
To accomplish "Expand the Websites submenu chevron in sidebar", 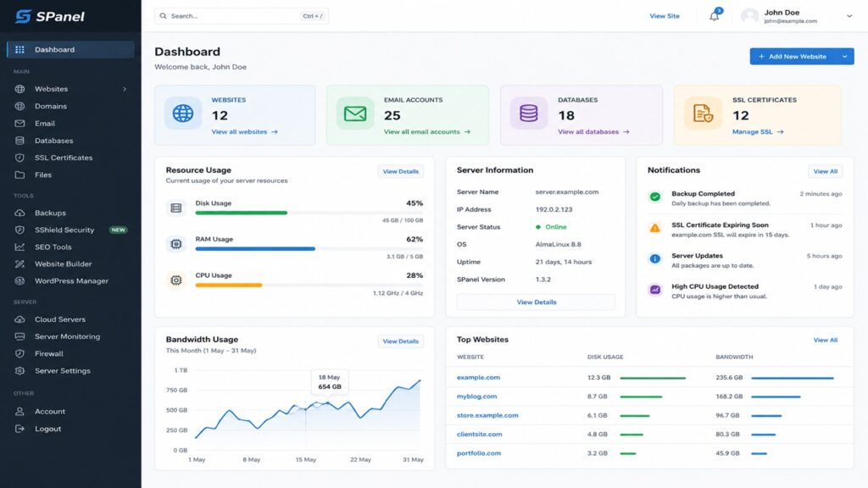I will 125,89.
